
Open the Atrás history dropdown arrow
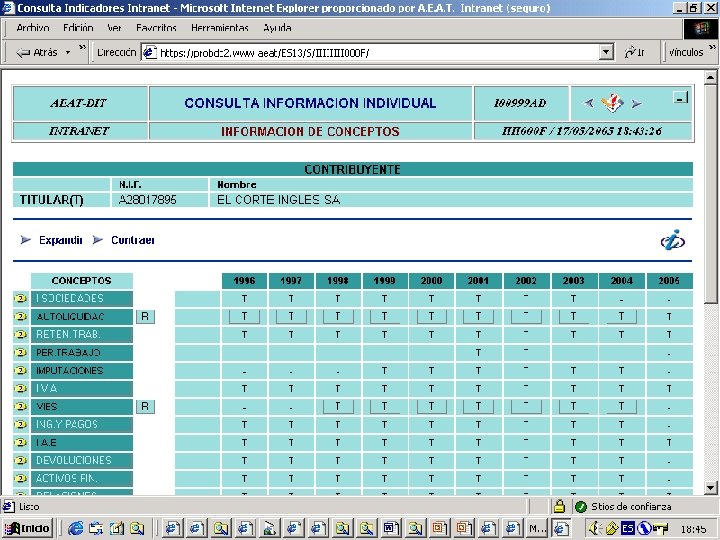pos(68,52)
